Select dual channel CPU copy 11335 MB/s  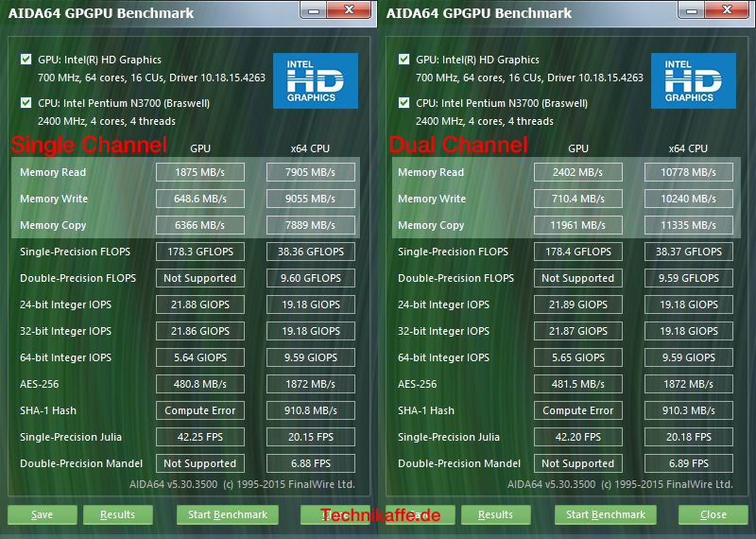(x=689, y=225)
